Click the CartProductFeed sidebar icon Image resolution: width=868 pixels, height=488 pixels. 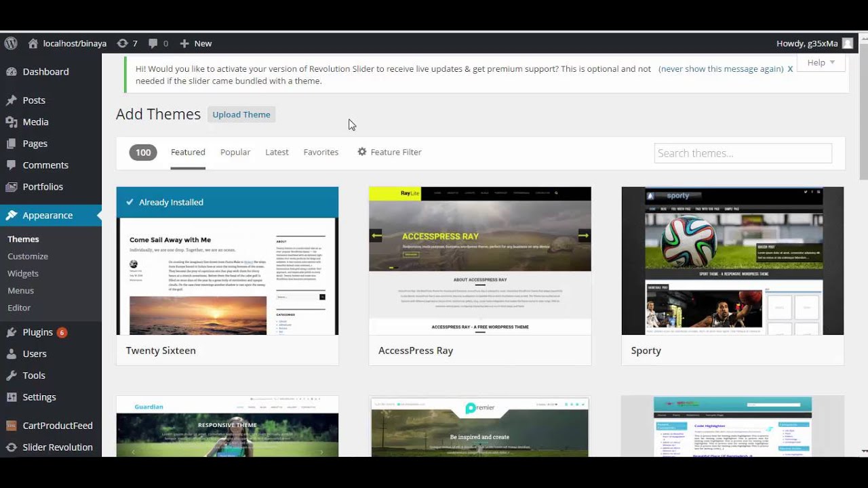point(11,426)
